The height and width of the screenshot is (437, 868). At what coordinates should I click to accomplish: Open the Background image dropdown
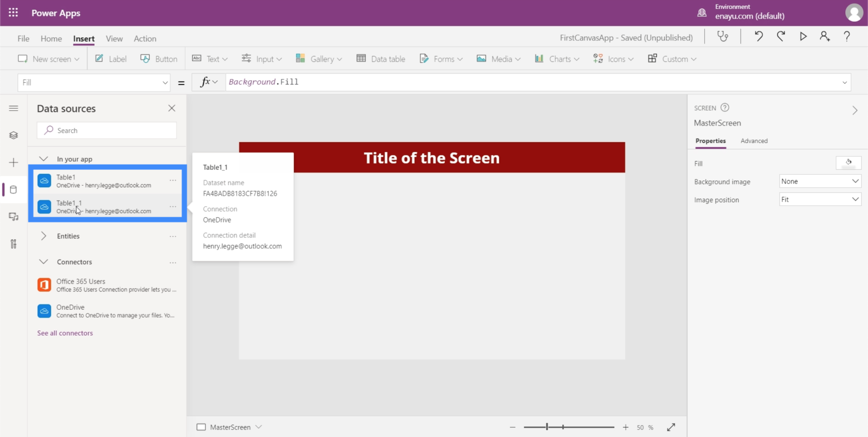pyautogui.click(x=820, y=182)
